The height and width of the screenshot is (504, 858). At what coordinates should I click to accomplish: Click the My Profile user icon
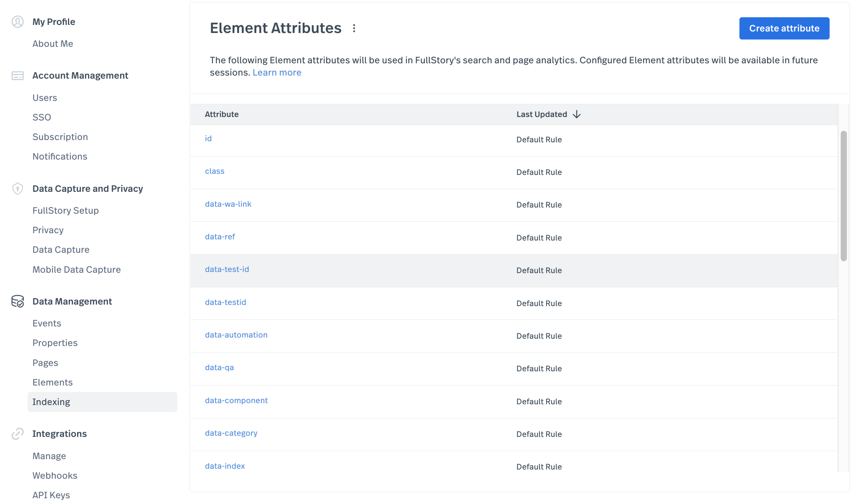coord(18,22)
